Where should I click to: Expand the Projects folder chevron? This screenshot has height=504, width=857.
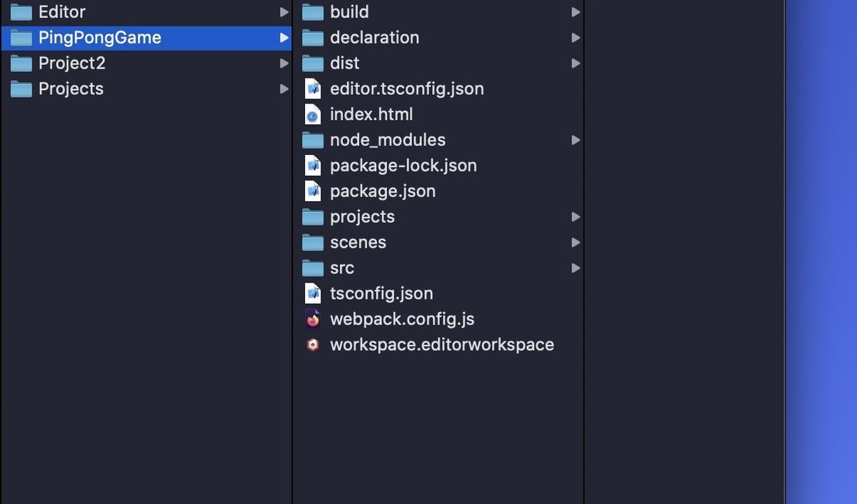point(284,89)
